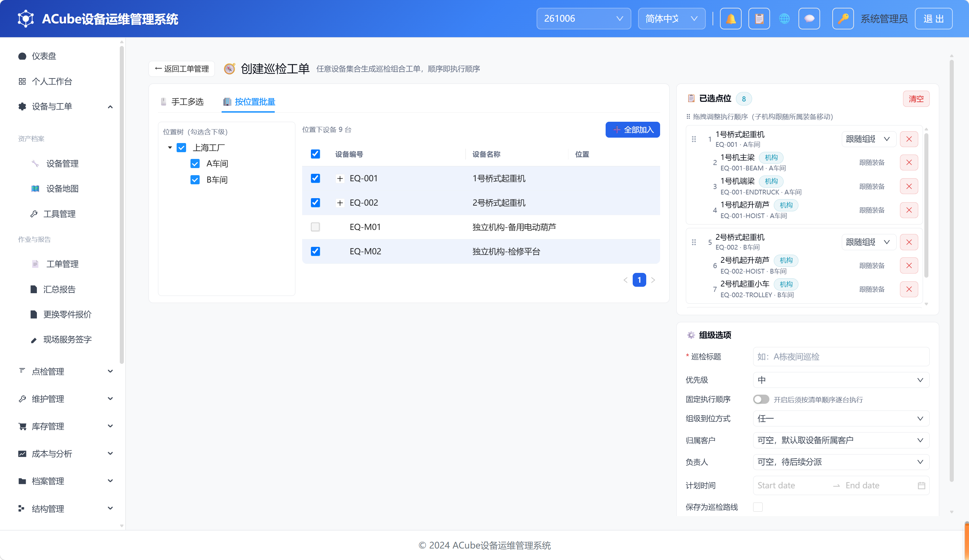969x560 pixels.
Task: Collapse the 上海工厂 tree node arrow
Action: (x=170, y=147)
